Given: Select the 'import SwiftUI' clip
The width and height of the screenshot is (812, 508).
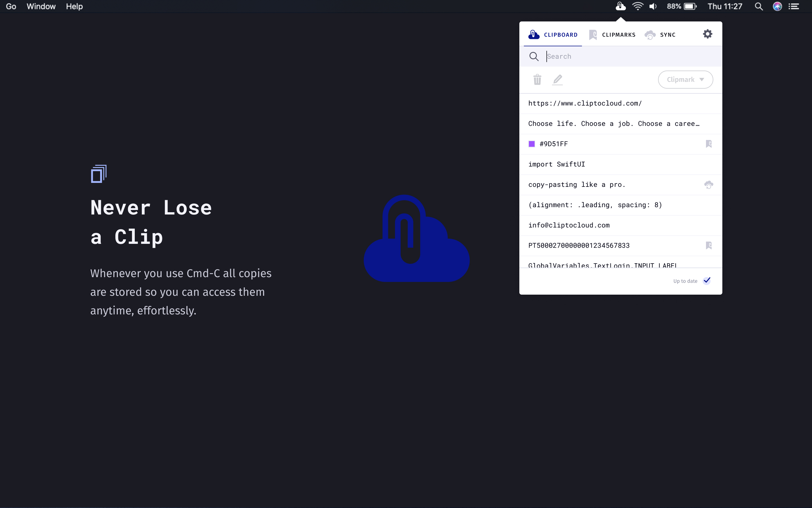Looking at the screenshot, I should pyautogui.click(x=620, y=165).
